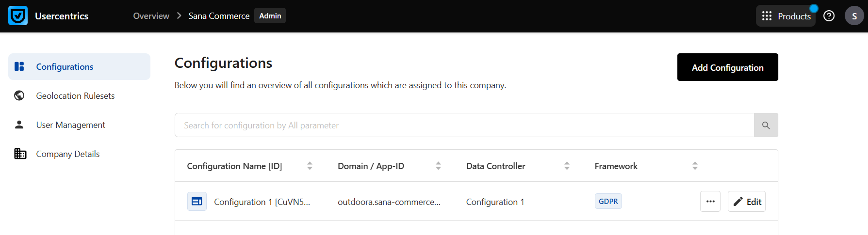Open the user avatar S menu
This screenshot has height=235, width=868.
tap(854, 16)
